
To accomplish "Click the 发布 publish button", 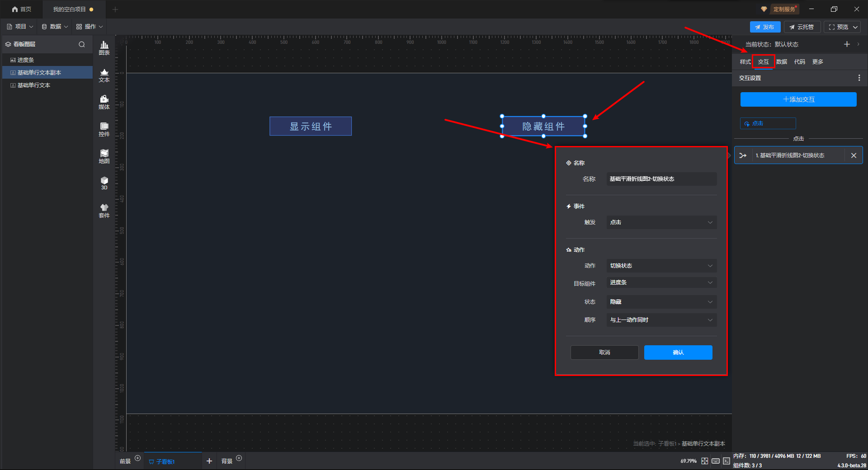I will pos(764,27).
